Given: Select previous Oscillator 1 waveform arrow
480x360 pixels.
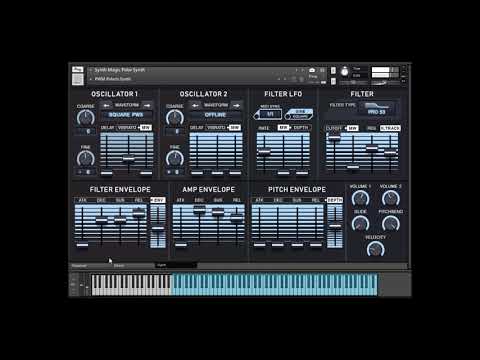Looking at the screenshot, I should (106, 106).
